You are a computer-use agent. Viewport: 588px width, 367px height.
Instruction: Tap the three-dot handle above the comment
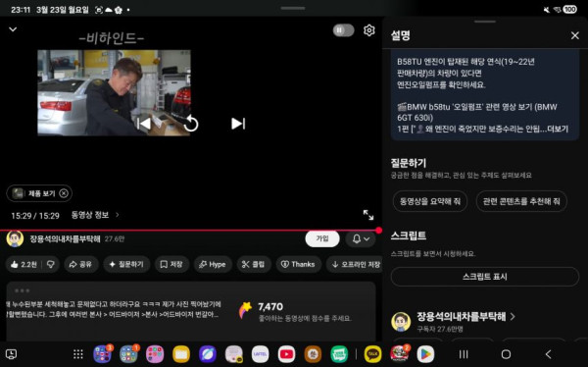(x=23, y=290)
